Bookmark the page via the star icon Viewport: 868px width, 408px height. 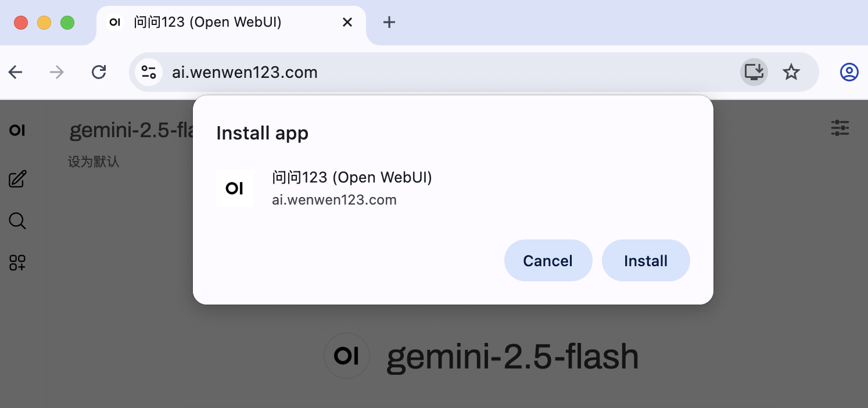791,72
